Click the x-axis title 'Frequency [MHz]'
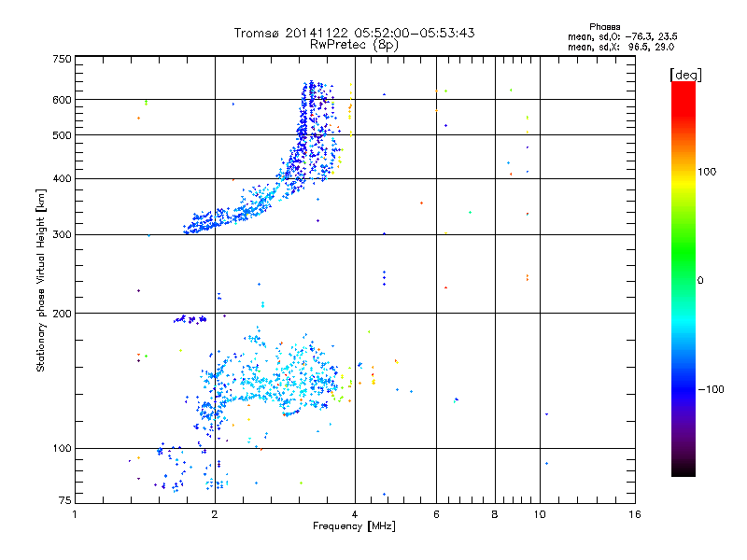This screenshot has width=747, height=560. (354, 526)
